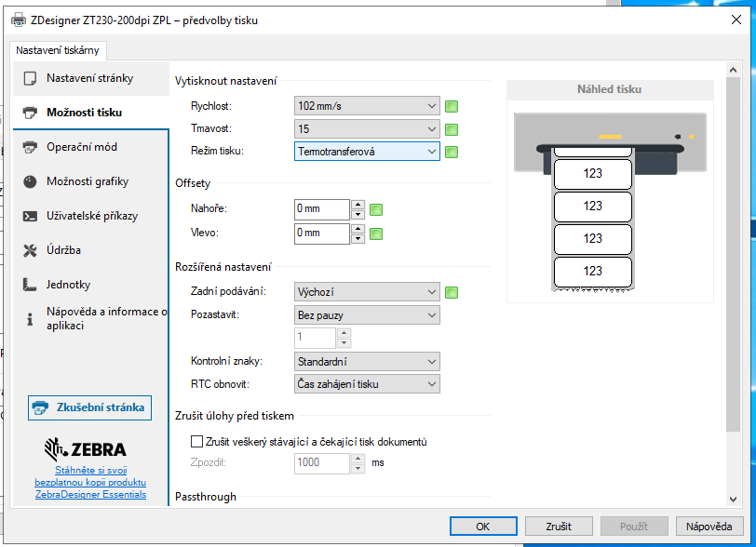The width and height of the screenshot is (756, 547).
Task: Toggle the green indicator beside Režim tisku
Action: pyautogui.click(x=452, y=152)
